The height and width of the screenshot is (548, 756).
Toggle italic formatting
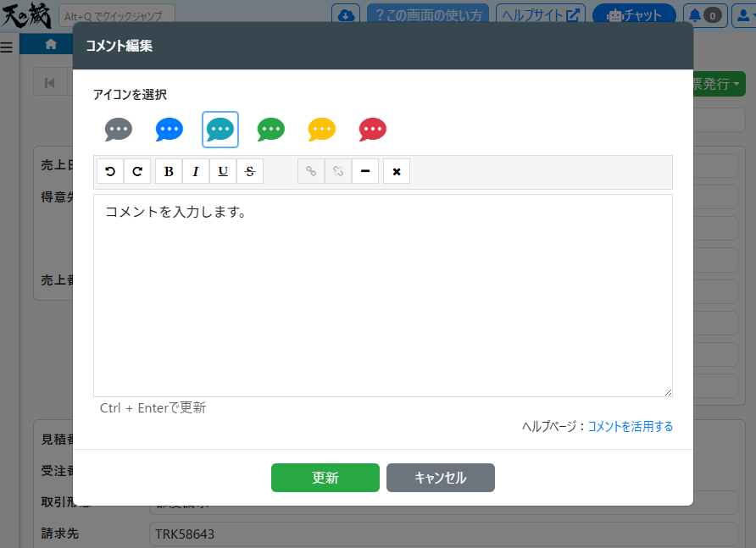pyautogui.click(x=196, y=171)
